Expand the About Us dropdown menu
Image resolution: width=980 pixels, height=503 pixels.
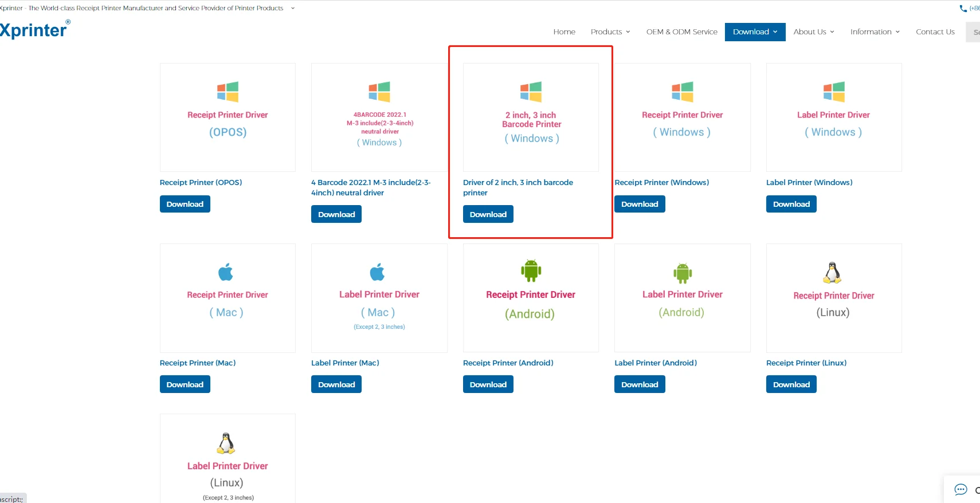pyautogui.click(x=814, y=32)
